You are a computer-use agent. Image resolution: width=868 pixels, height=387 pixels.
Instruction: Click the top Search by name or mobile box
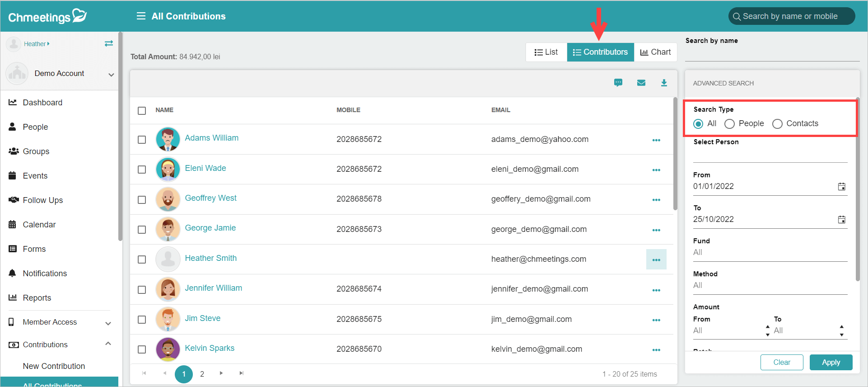click(792, 16)
